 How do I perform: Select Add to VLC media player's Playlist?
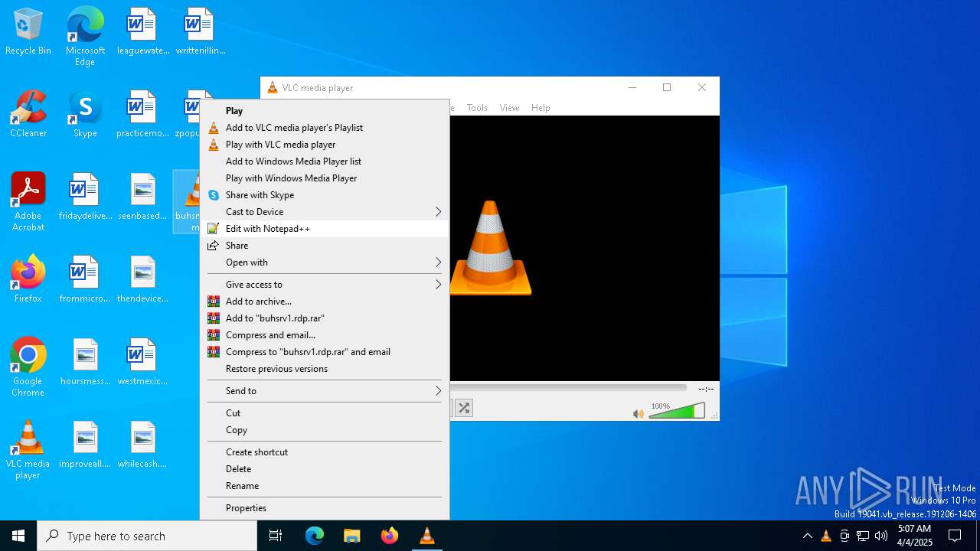coord(325,128)
